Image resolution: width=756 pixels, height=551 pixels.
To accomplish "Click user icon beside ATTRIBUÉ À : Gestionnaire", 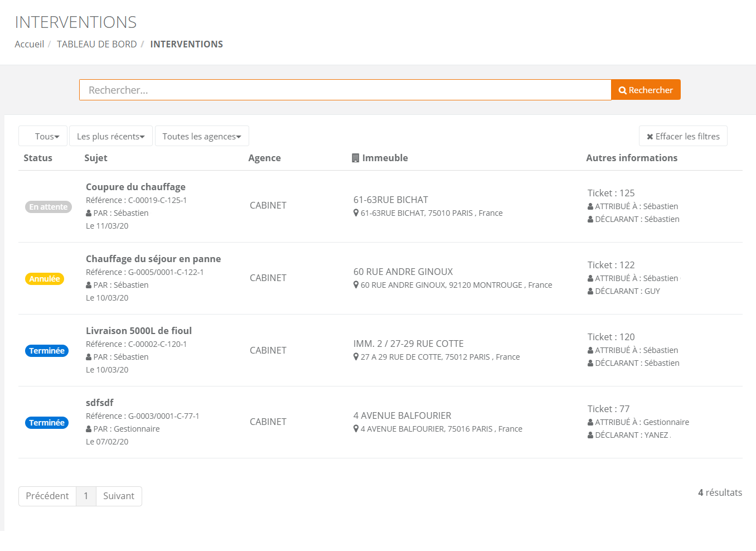I will pyautogui.click(x=590, y=422).
